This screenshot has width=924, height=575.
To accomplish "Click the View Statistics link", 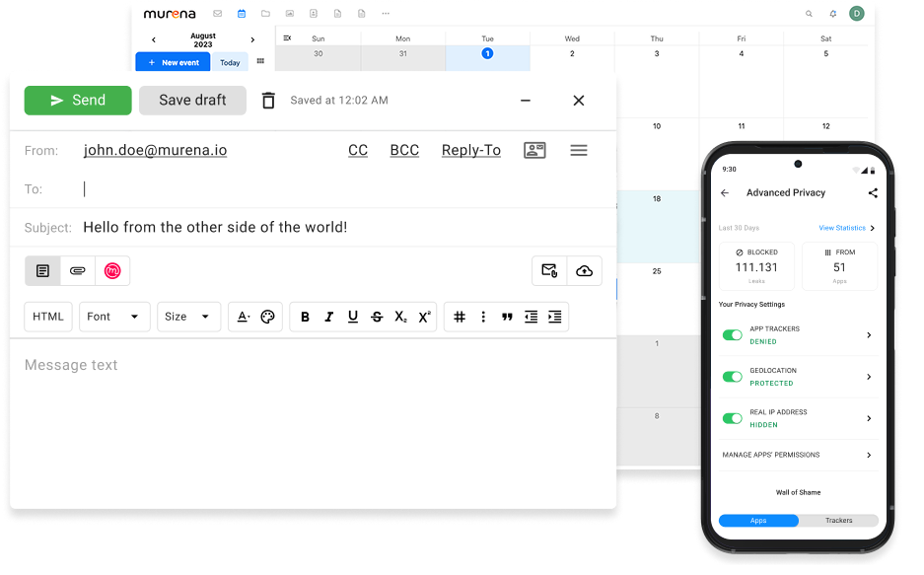I will (843, 228).
